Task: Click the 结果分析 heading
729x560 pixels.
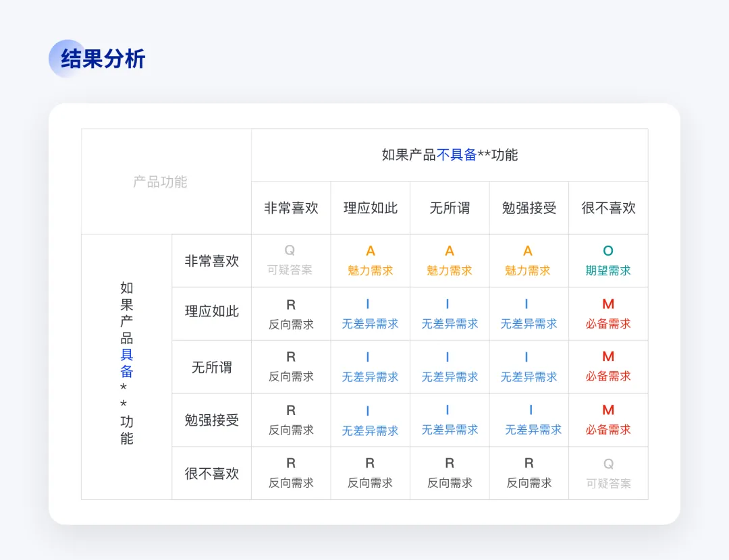Action: [x=103, y=59]
